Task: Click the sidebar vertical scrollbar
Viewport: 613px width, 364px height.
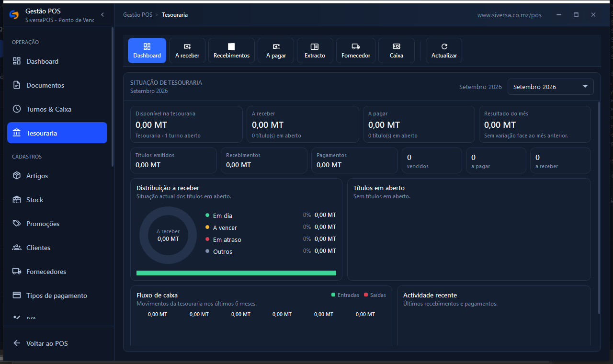Action: (113, 97)
